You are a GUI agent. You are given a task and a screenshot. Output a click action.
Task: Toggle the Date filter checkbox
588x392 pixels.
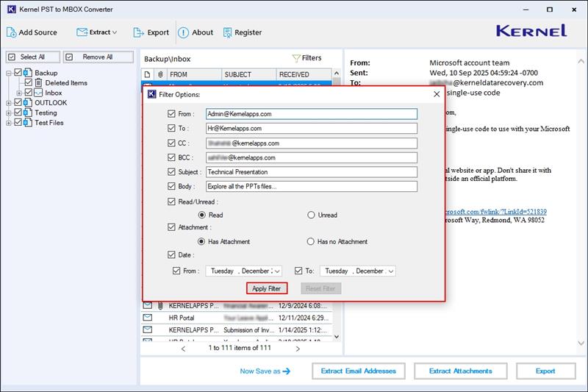(x=171, y=254)
